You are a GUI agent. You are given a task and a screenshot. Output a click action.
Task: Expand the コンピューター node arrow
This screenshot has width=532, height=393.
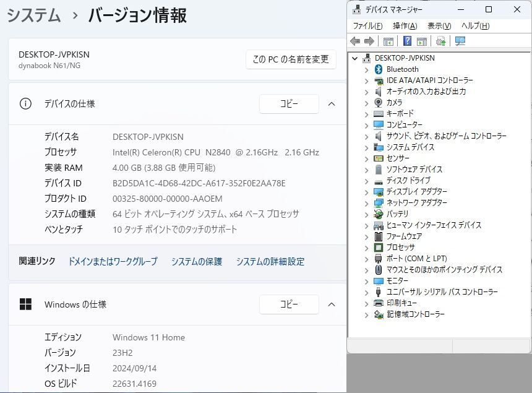pyautogui.click(x=366, y=126)
